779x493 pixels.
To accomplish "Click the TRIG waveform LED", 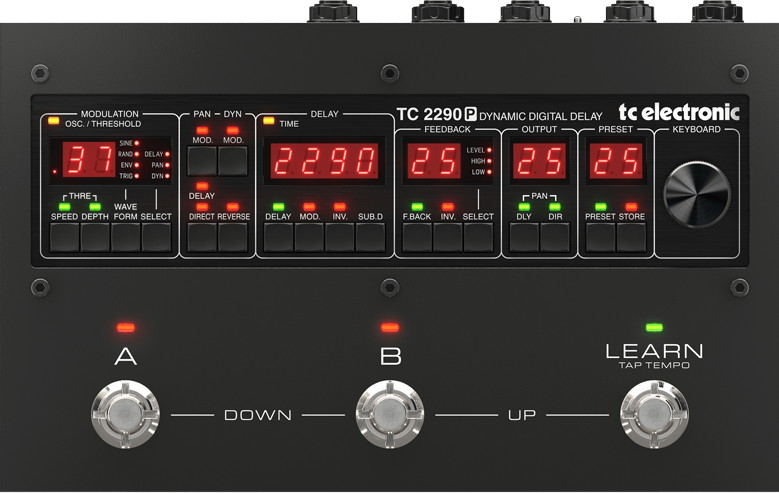I will tap(137, 176).
